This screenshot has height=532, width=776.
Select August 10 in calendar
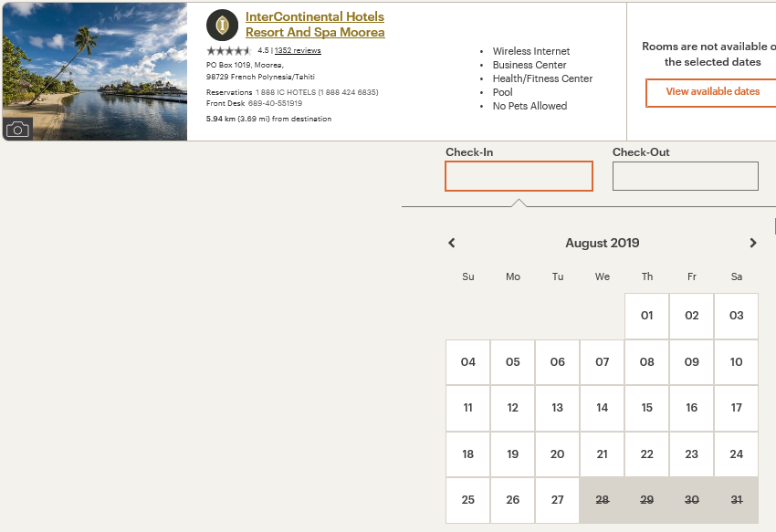(737, 362)
